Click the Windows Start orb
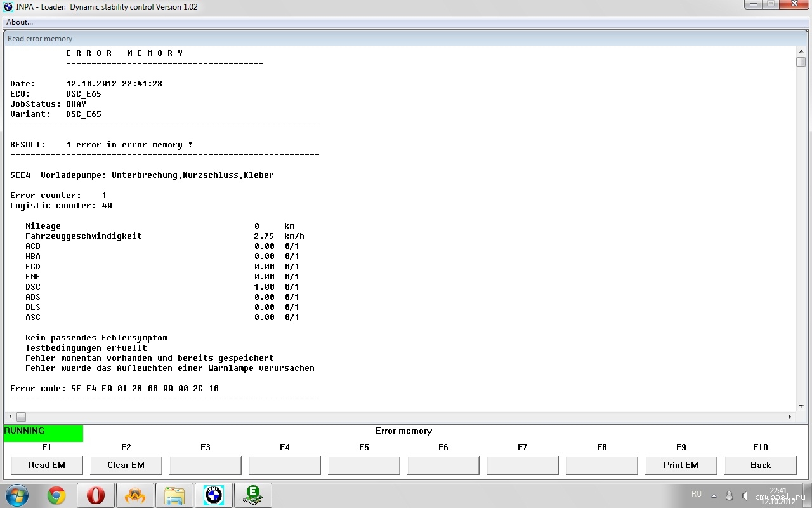This screenshot has height=508, width=812. [x=16, y=495]
